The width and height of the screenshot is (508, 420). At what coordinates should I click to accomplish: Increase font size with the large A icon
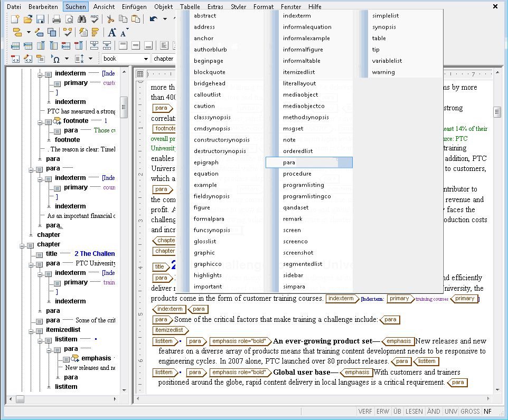(112, 32)
